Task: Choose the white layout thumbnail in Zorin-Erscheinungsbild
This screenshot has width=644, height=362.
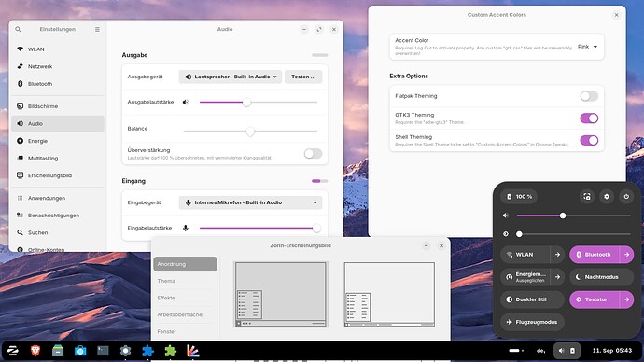Action: (389, 294)
